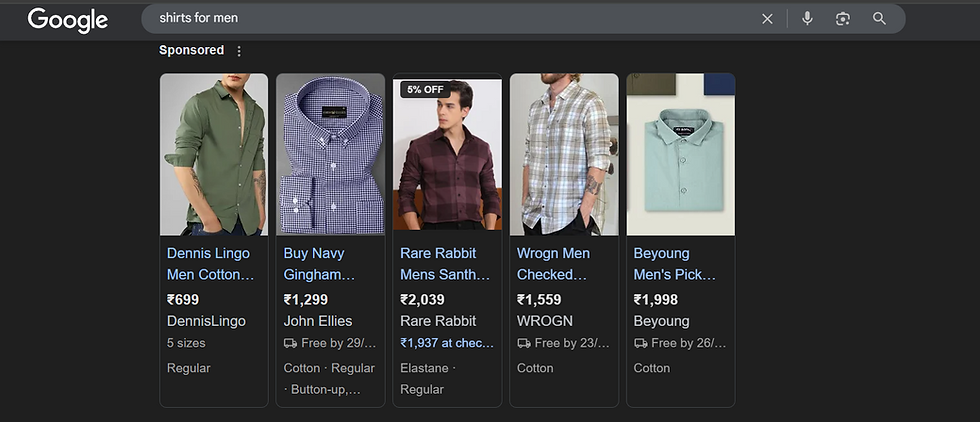Start voice search with the microphone icon
This screenshot has height=422, width=980.
pos(807,19)
